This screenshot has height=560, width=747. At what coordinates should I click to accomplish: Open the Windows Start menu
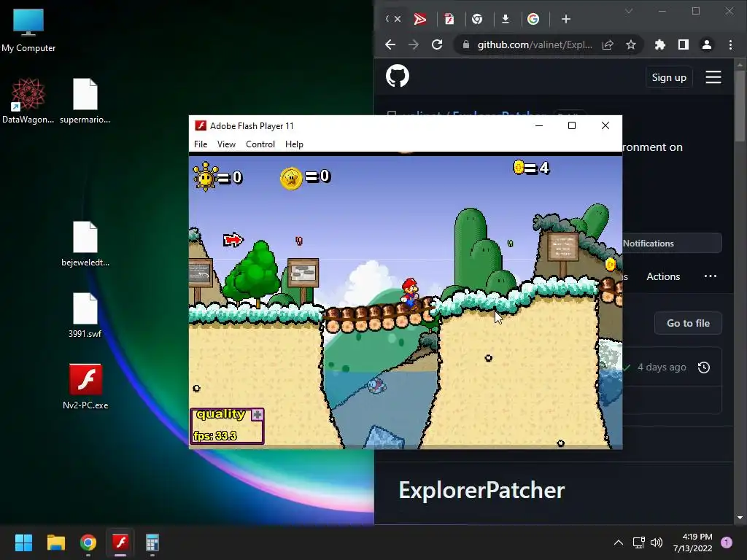pos(23,542)
